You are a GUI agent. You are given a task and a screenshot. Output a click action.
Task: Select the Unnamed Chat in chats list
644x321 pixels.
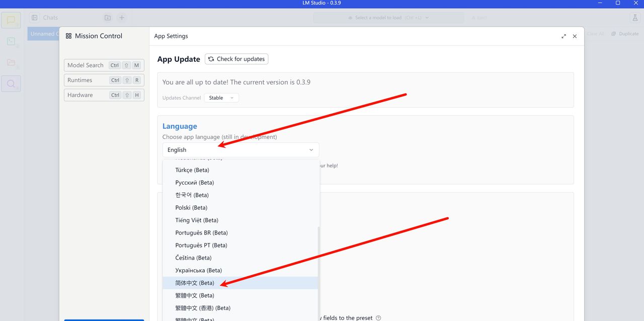[43, 34]
